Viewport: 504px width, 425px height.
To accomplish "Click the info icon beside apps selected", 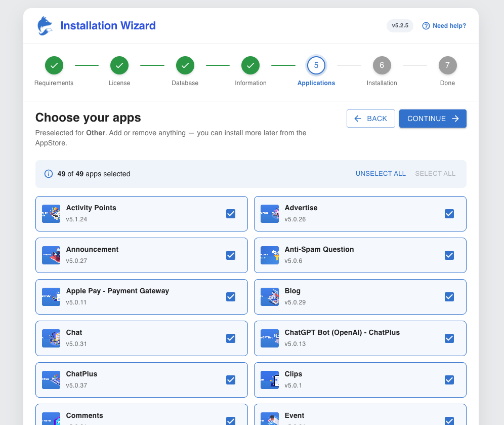I will 48,174.
